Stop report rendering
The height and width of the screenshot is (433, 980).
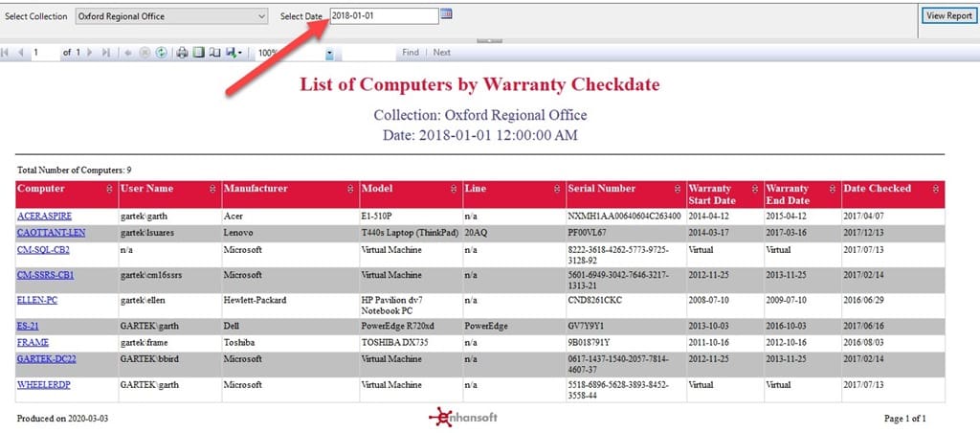(145, 53)
